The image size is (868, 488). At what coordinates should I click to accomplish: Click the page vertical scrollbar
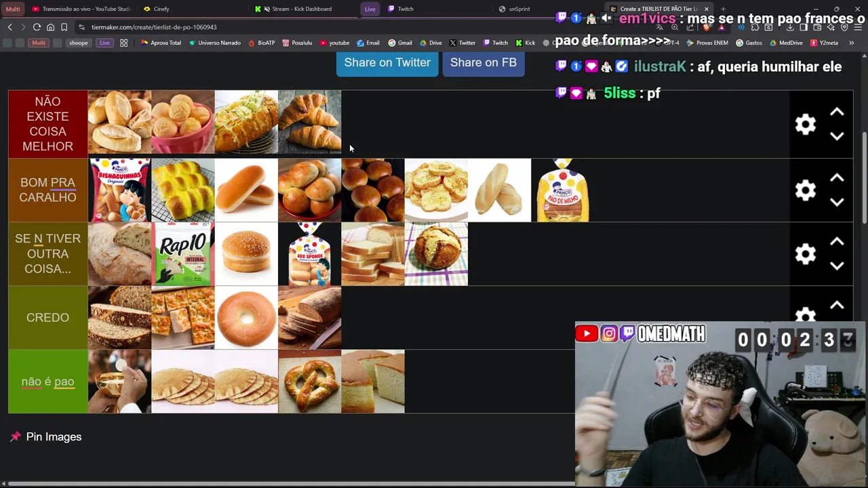[864, 178]
